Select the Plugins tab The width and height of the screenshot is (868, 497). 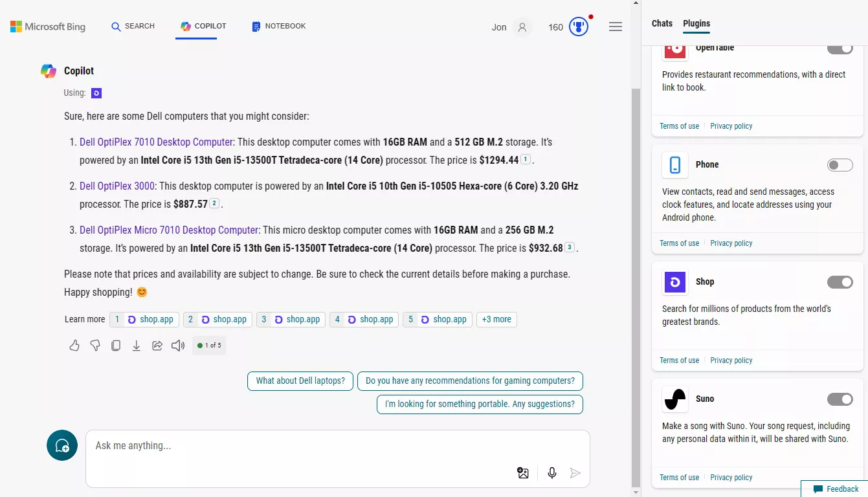pyautogui.click(x=696, y=23)
